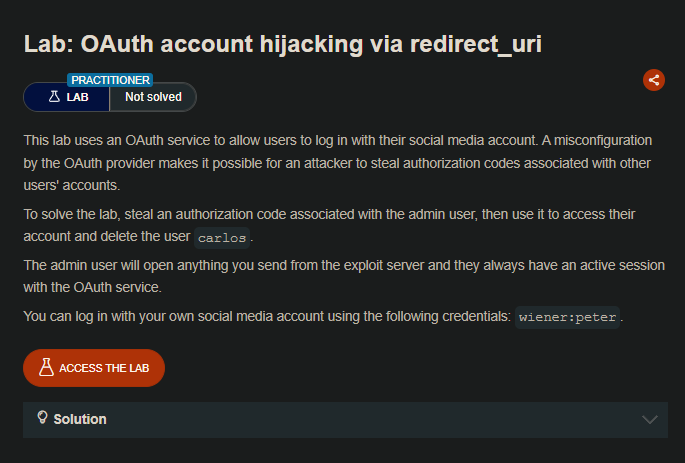The height and width of the screenshot is (463, 685).
Task: Expand the Solution section using the chevron
Action: [x=650, y=419]
